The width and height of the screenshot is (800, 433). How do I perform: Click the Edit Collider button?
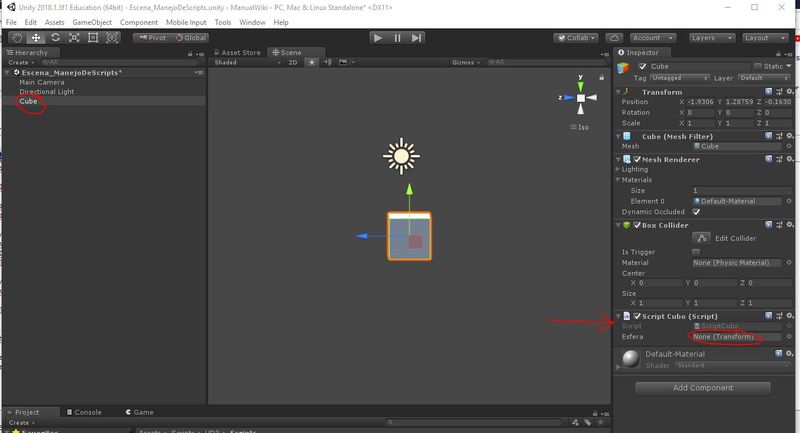point(702,238)
